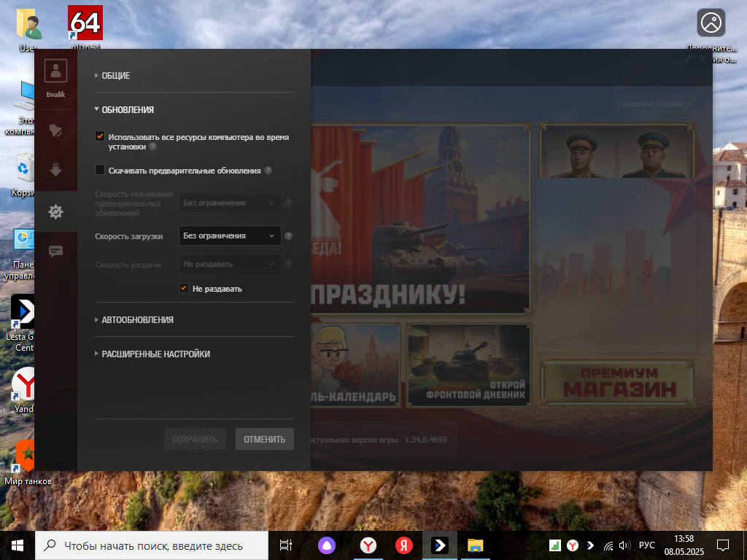Viewport: 747px width, 560px height.
Task: Click help icon beside Скорость раздачи dropdown
Action: (288, 264)
